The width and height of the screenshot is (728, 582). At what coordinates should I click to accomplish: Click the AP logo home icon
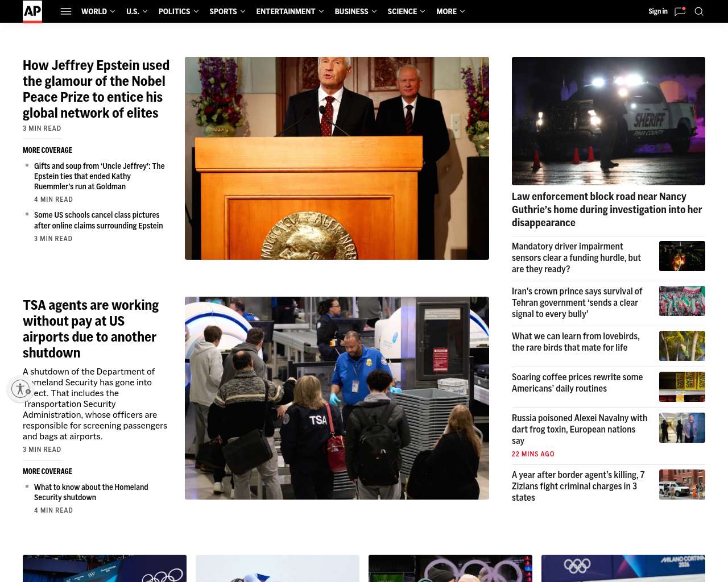point(32,11)
